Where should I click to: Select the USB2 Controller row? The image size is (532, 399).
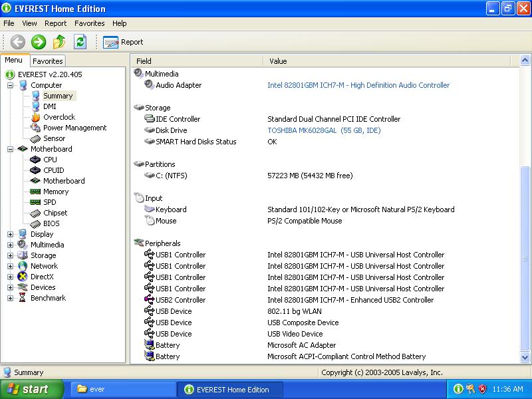tap(325, 300)
